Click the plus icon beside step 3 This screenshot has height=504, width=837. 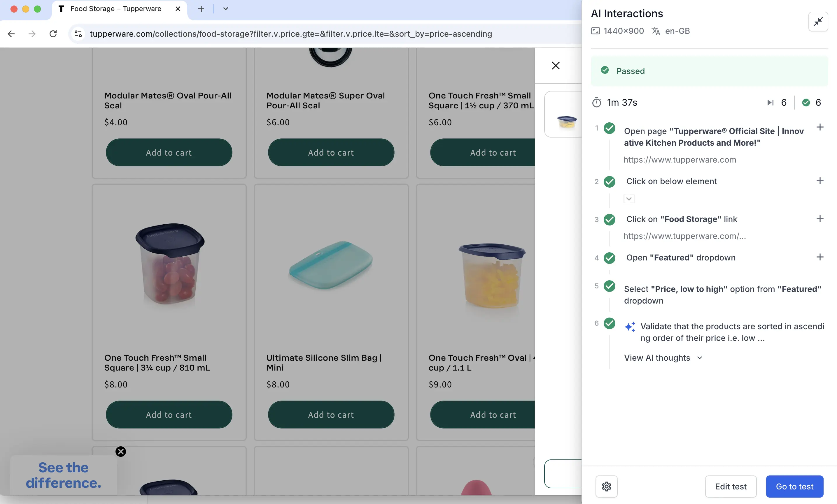pos(820,218)
